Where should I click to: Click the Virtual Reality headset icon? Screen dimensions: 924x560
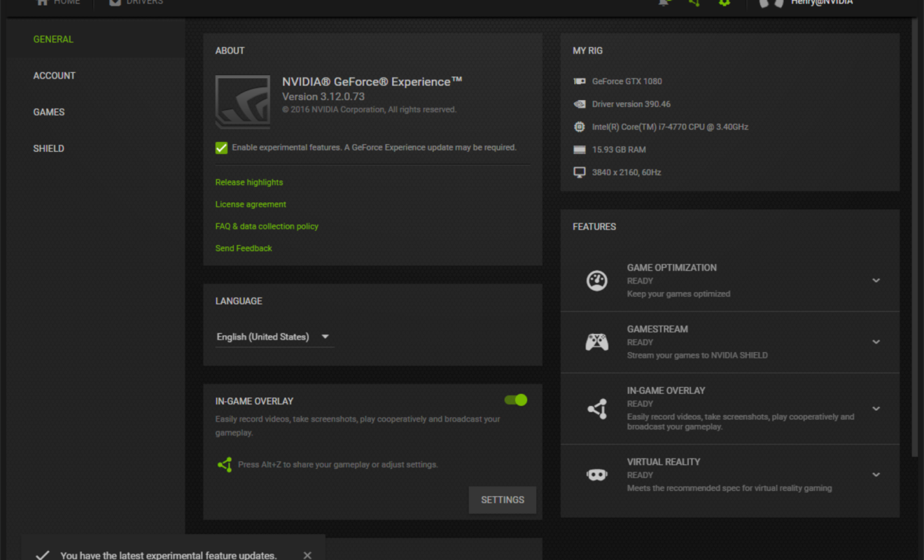point(597,475)
